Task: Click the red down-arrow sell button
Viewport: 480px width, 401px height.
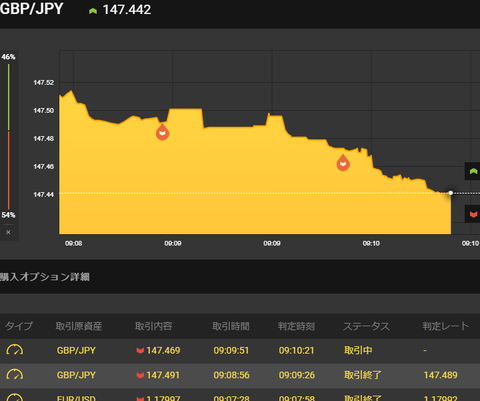Action: pyautogui.click(x=473, y=214)
